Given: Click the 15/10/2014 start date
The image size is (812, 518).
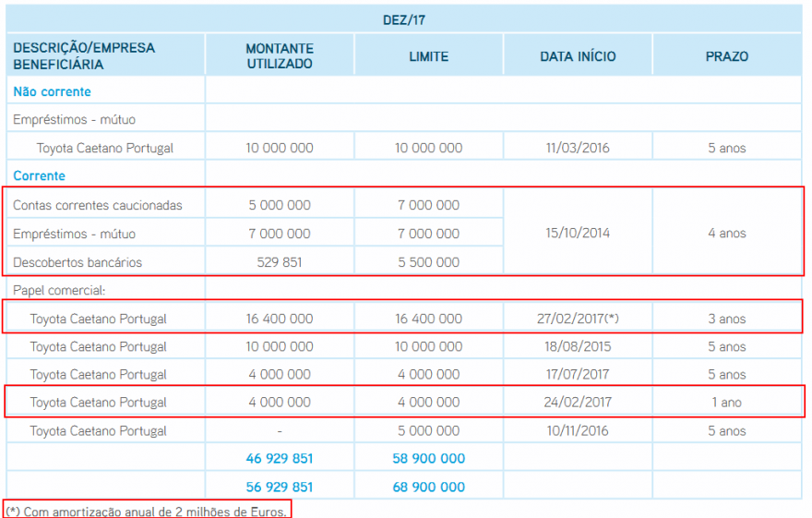Looking at the screenshot, I should [578, 233].
